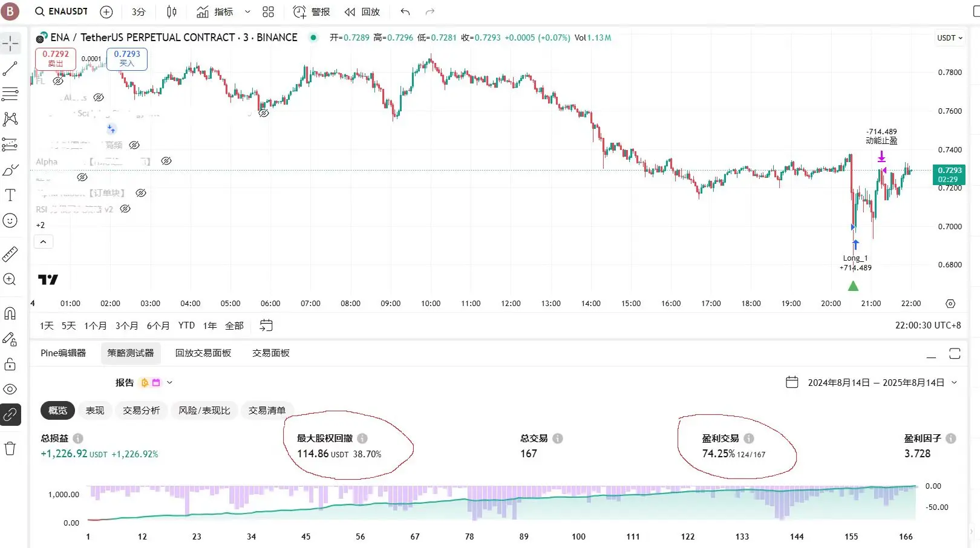Viewport: 980px width, 548px height.
Task: Activate the zoom-in magnifier tool
Action: [10, 279]
